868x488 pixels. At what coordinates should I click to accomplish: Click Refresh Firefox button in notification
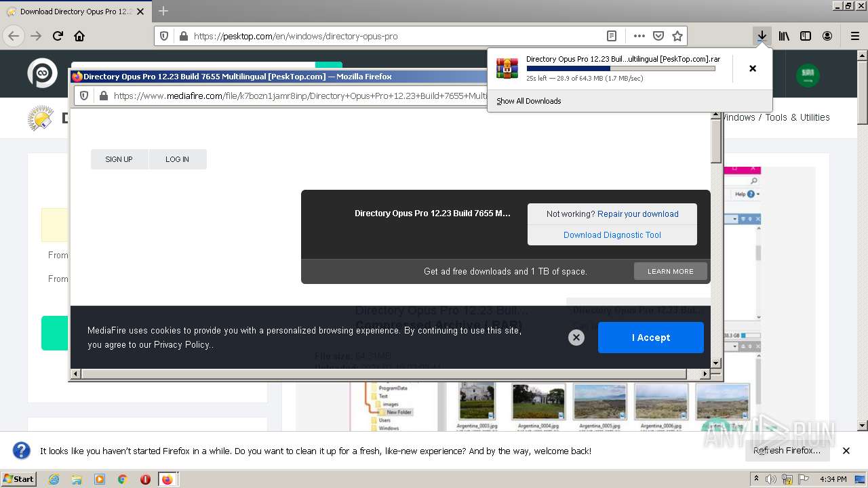[787, 451]
